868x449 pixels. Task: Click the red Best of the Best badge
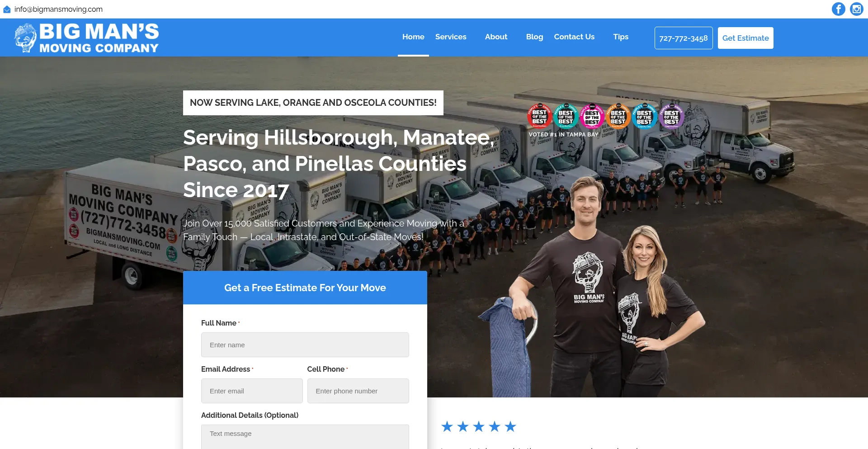(x=539, y=116)
